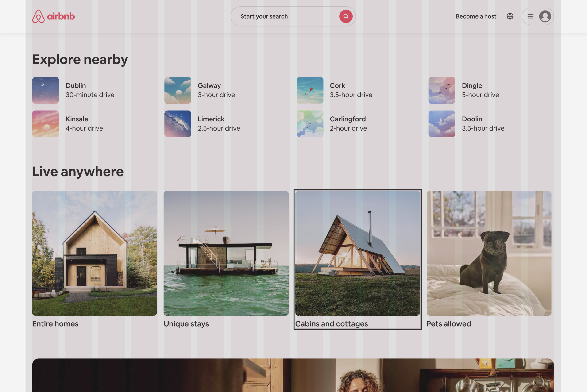The image size is (587, 392).
Task: Select Dublin night sky thumbnail
Action: coord(46,90)
